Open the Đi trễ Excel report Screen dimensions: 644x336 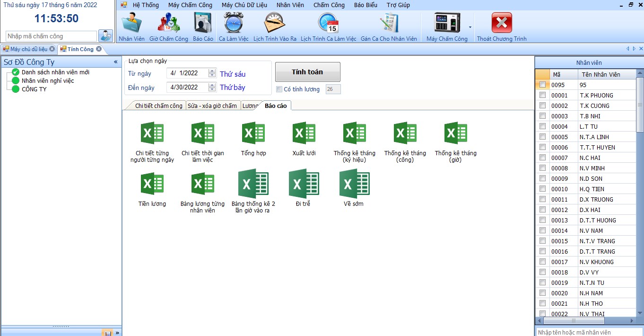pyautogui.click(x=303, y=184)
